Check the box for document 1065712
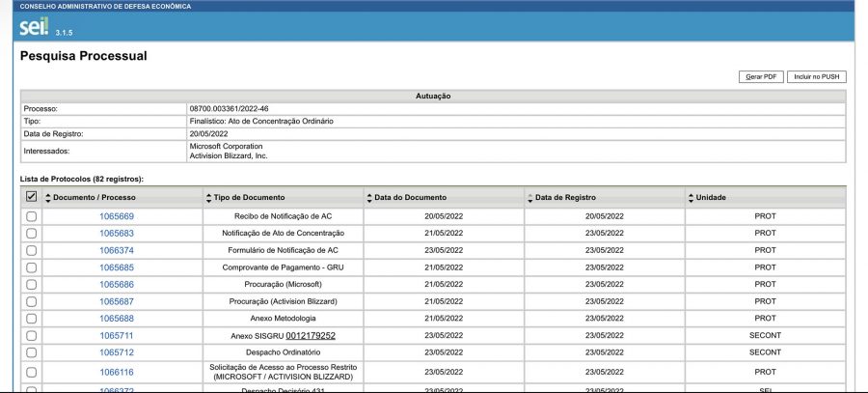 tap(32, 352)
